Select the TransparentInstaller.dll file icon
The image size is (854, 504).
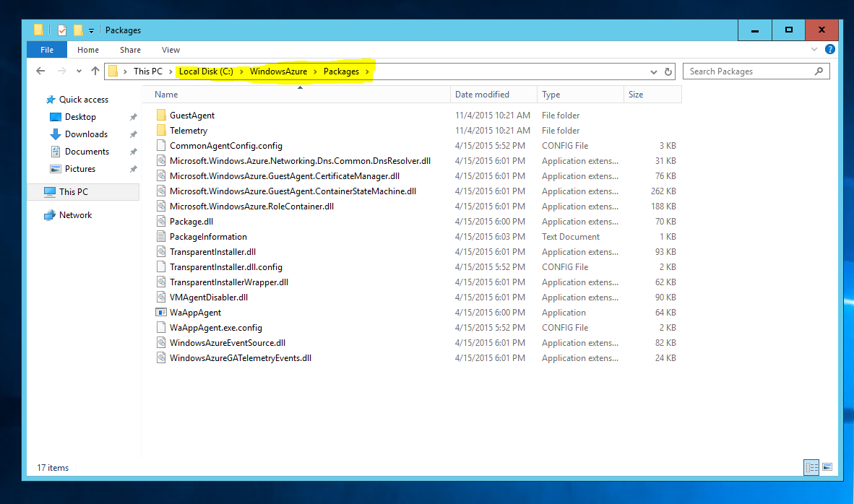pos(161,251)
